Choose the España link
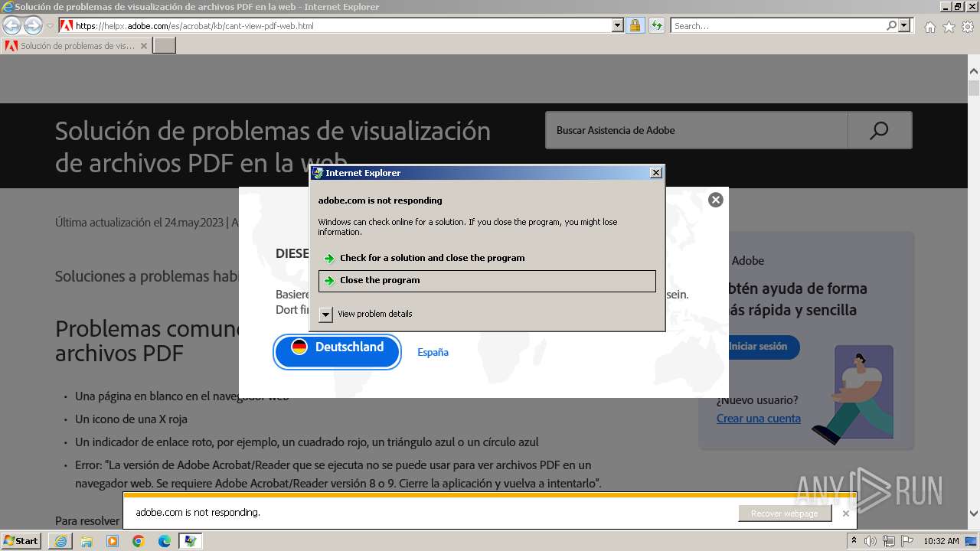This screenshot has width=980, height=551. coord(433,352)
